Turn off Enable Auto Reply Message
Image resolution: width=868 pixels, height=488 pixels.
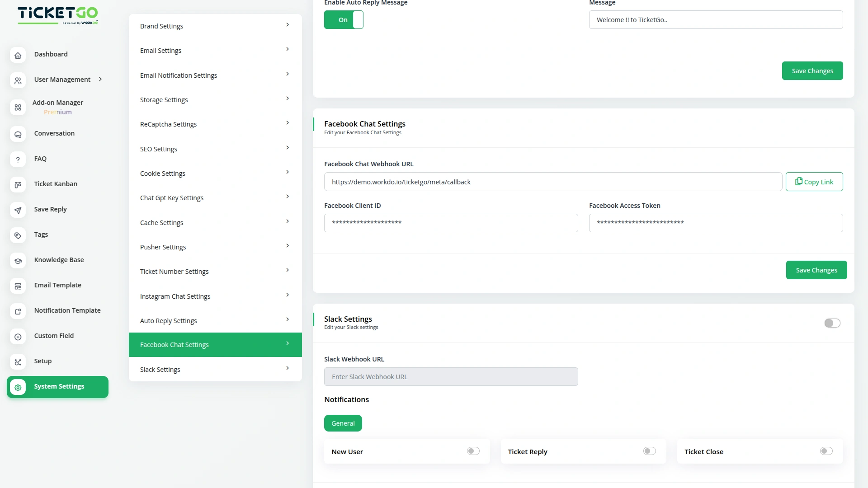click(344, 19)
